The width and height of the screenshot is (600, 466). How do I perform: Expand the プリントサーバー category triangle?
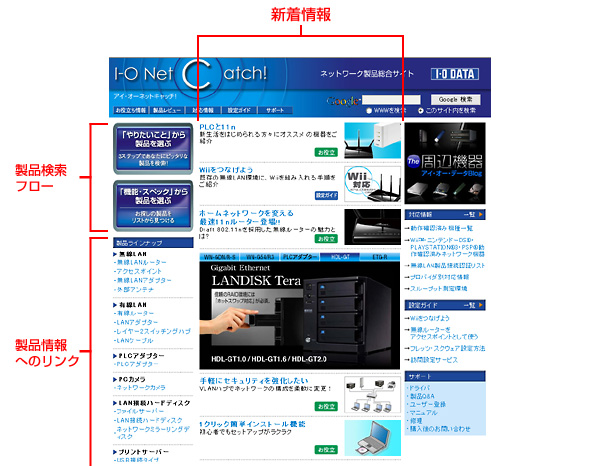point(115,452)
